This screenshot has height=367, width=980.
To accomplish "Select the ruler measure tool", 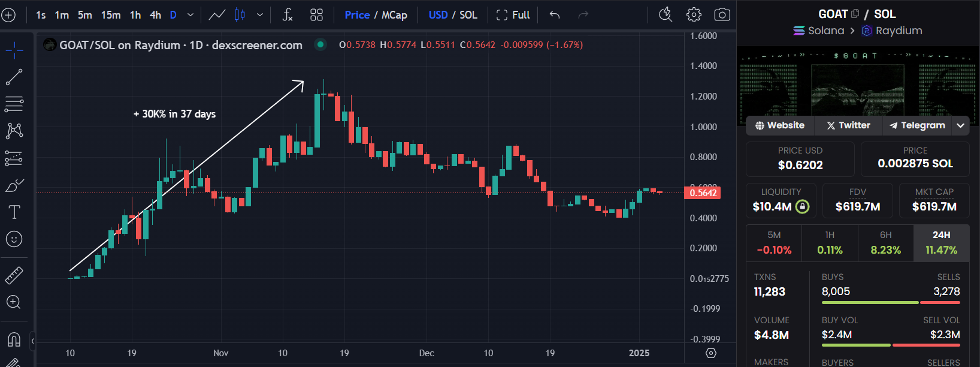I will pyautogui.click(x=14, y=274).
